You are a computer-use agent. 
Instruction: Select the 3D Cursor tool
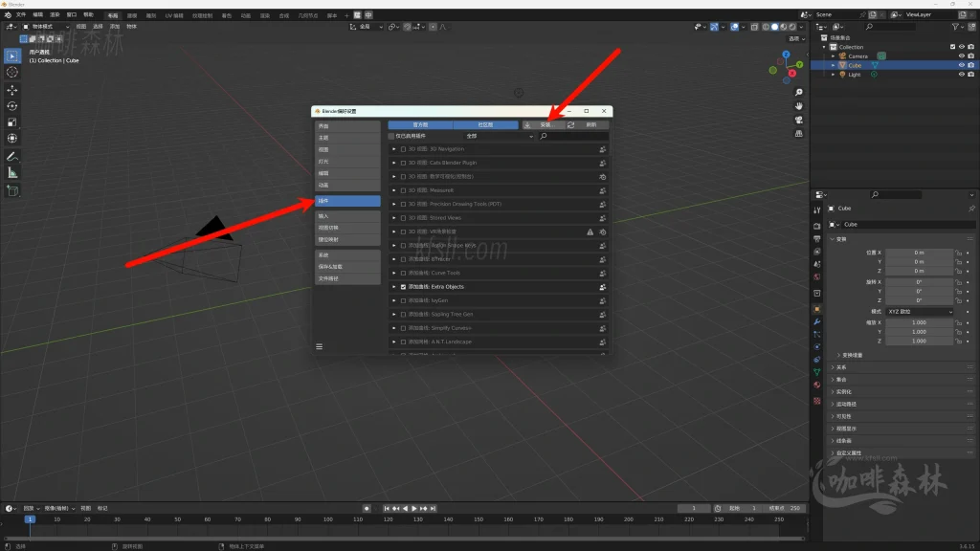point(12,72)
